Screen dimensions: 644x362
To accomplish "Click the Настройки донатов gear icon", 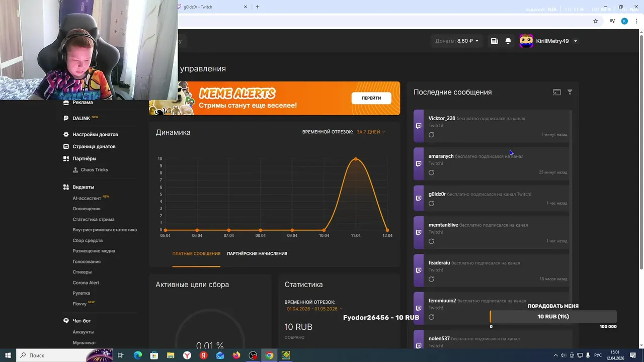I will click(x=66, y=134).
